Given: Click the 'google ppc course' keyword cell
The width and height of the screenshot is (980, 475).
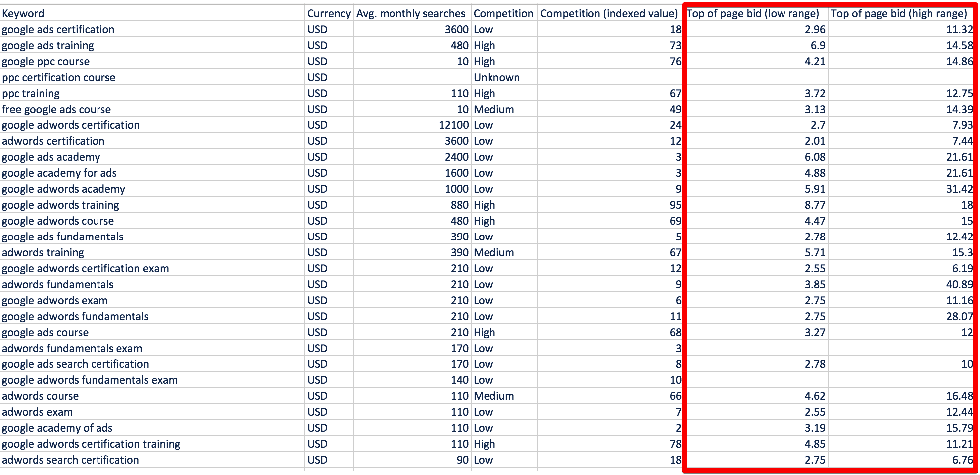Looking at the screenshot, I should click(x=153, y=61).
